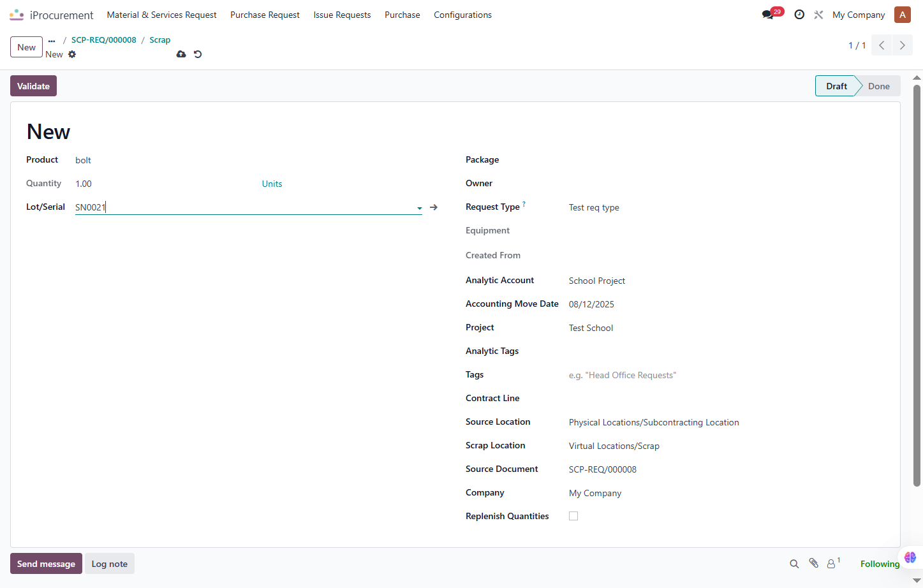This screenshot has width=923, height=588.
Task: Click the Validate button
Action: [33, 86]
